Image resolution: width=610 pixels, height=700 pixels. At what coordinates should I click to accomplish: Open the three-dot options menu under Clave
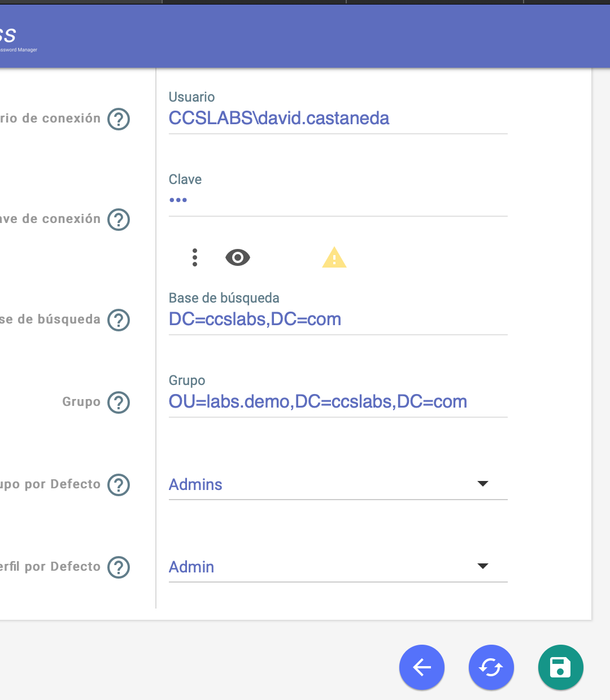coord(195,257)
